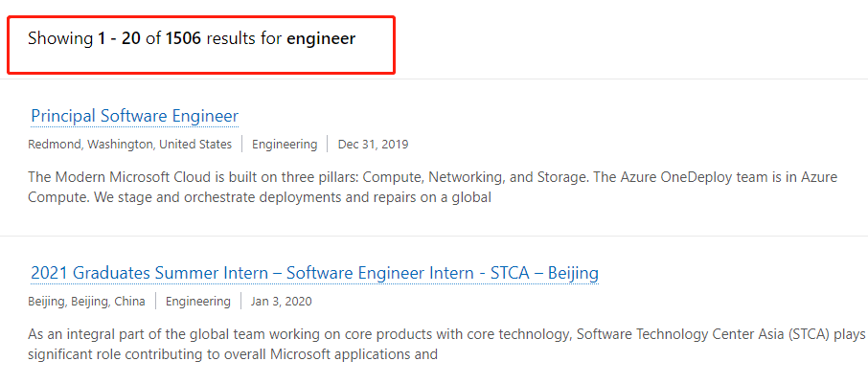
Task: Click the word Showing in results summary
Action: pos(60,39)
